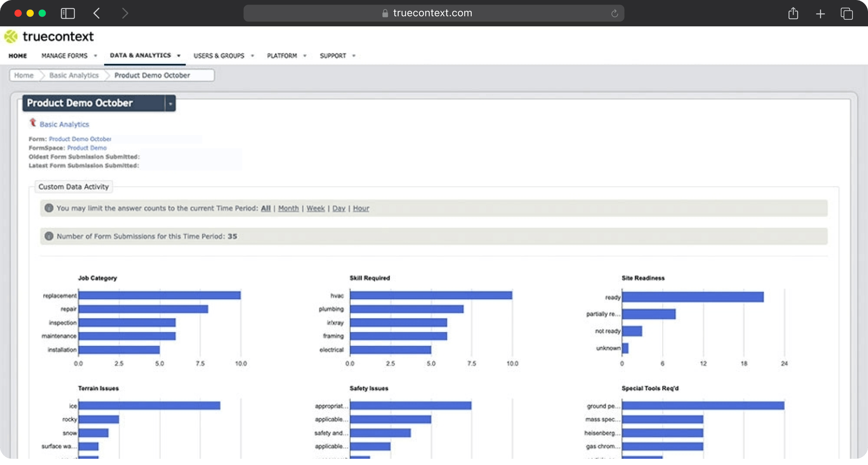Go back with the browser back arrow
The image size is (868, 465).
96,13
